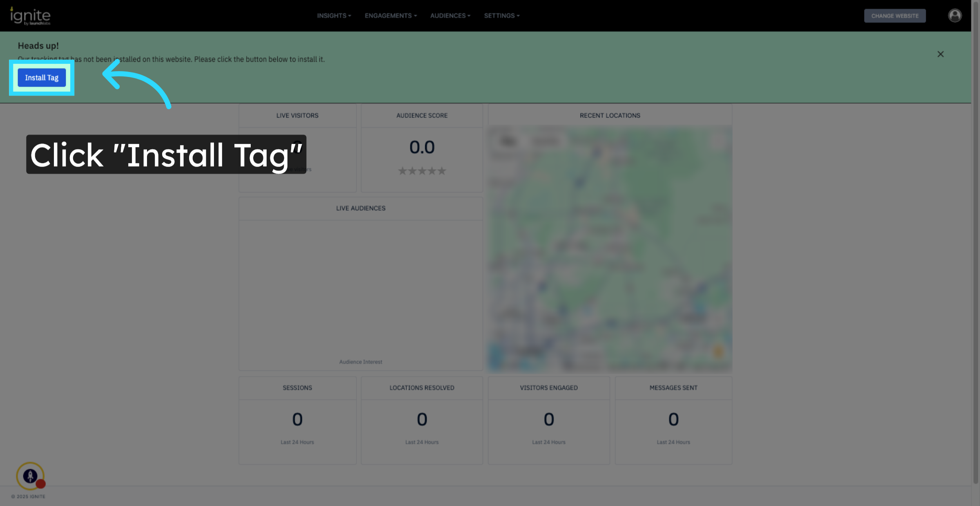This screenshot has width=980, height=506.
Task: Open the Settings navigation menu
Action: click(x=501, y=16)
